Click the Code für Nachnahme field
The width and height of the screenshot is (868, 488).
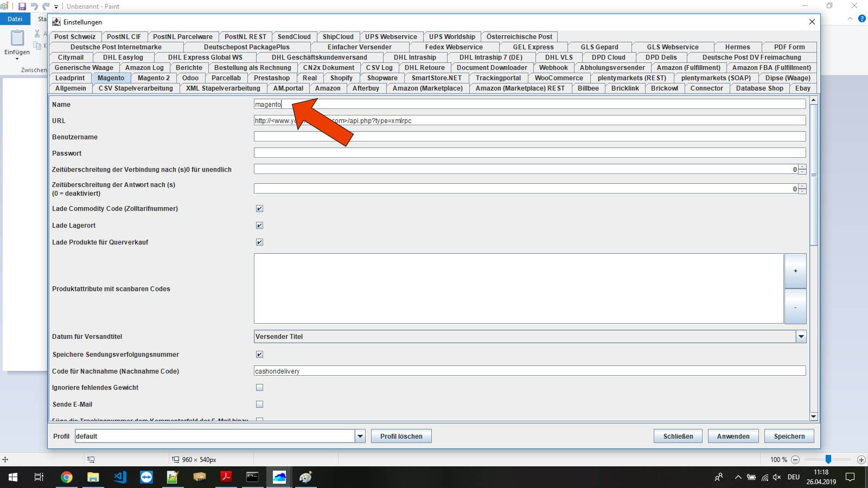[529, 371]
